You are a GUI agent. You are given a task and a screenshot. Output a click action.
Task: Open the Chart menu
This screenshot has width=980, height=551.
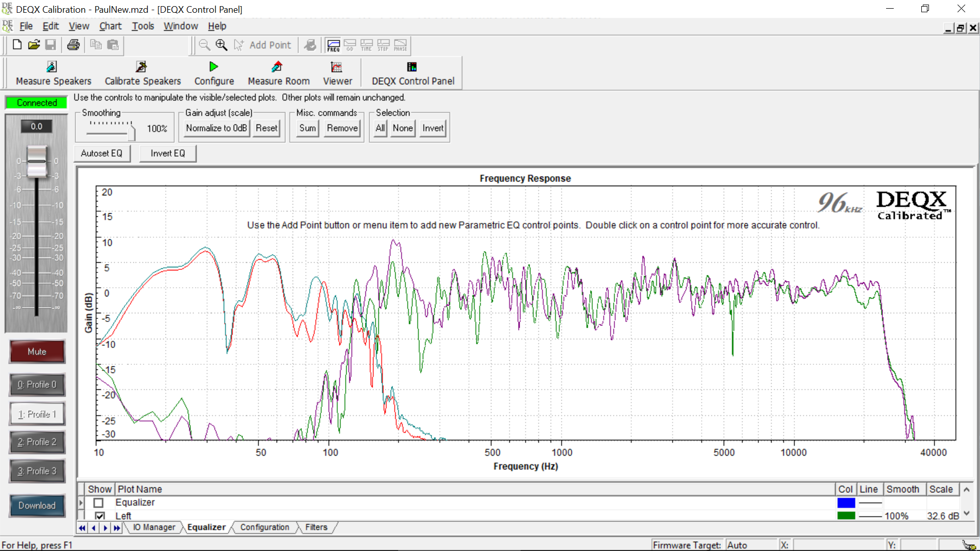110,26
